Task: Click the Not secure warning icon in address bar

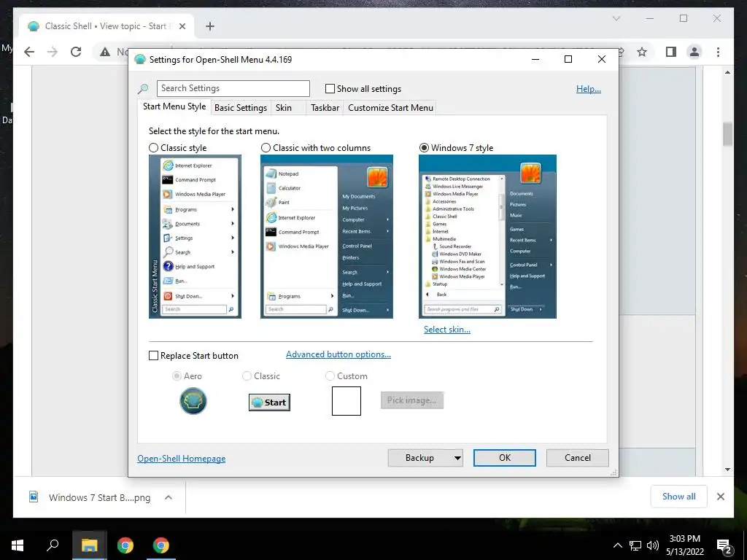Action: [105, 52]
